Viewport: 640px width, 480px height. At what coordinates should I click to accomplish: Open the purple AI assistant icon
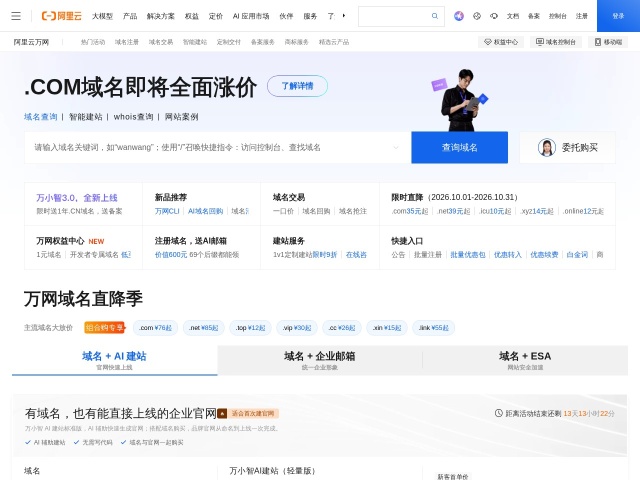(459, 16)
